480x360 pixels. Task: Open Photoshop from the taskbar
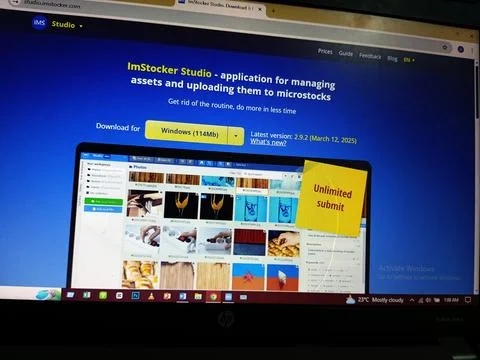(x=135, y=296)
